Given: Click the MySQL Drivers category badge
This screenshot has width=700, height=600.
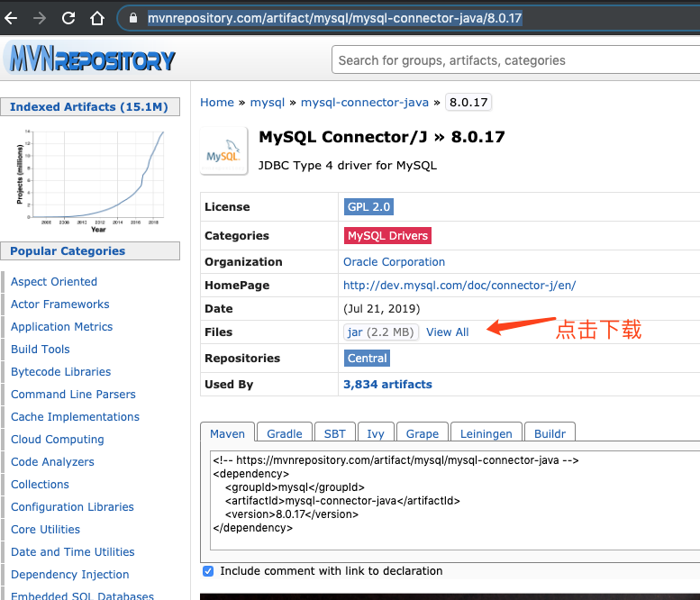Looking at the screenshot, I should pos(387,236).
